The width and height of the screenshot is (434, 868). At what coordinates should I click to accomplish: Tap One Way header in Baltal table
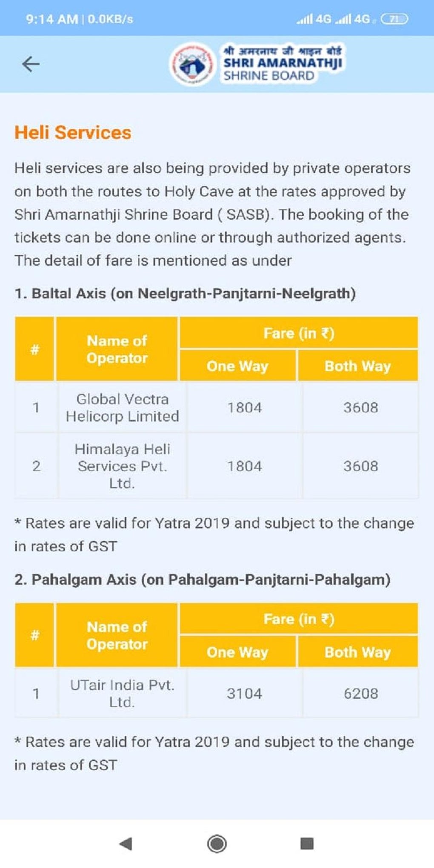coord(237,366)
